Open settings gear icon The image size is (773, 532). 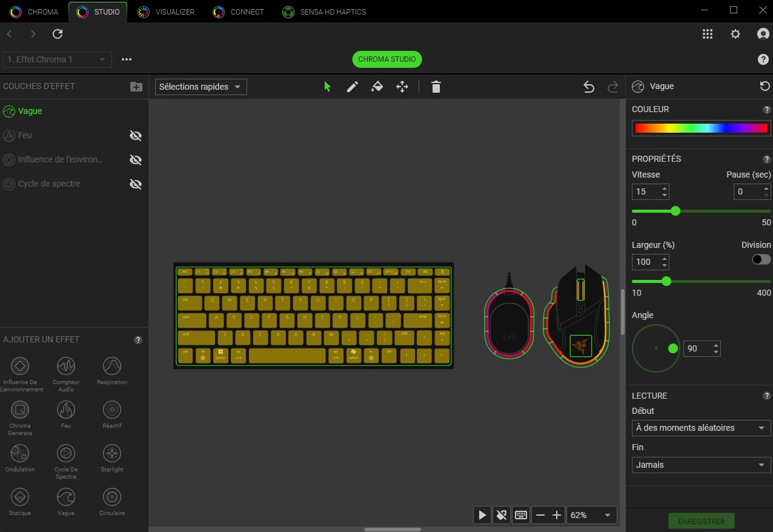[x=735, y=34]
